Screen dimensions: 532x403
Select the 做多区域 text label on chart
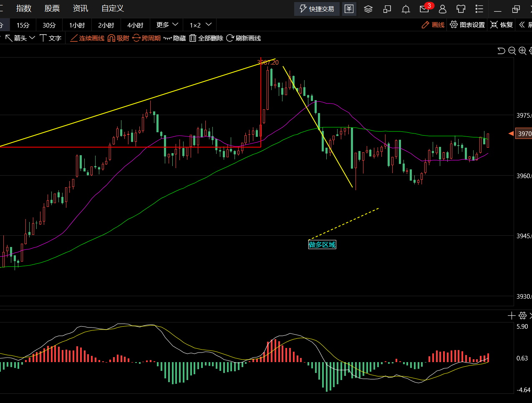point(322,245)
